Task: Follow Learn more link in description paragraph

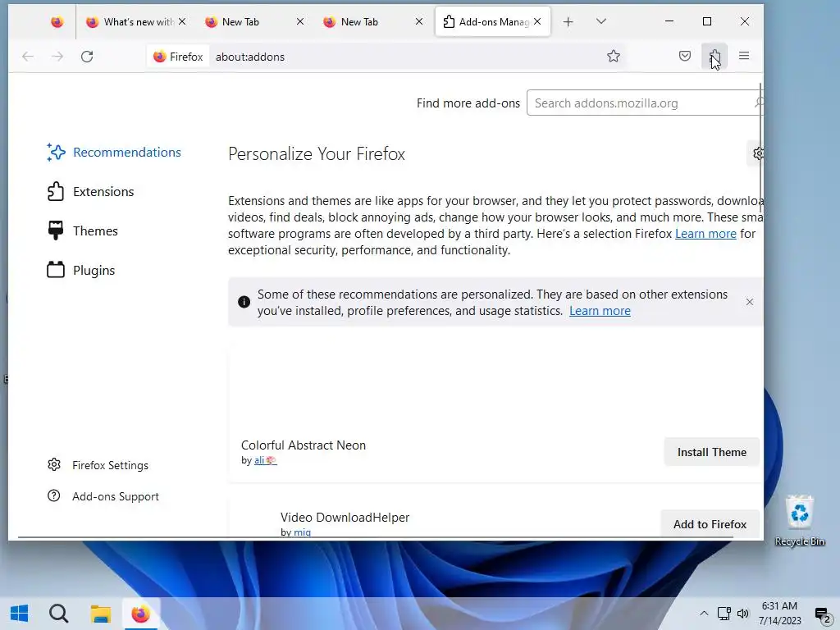Action: pos(705,234)
